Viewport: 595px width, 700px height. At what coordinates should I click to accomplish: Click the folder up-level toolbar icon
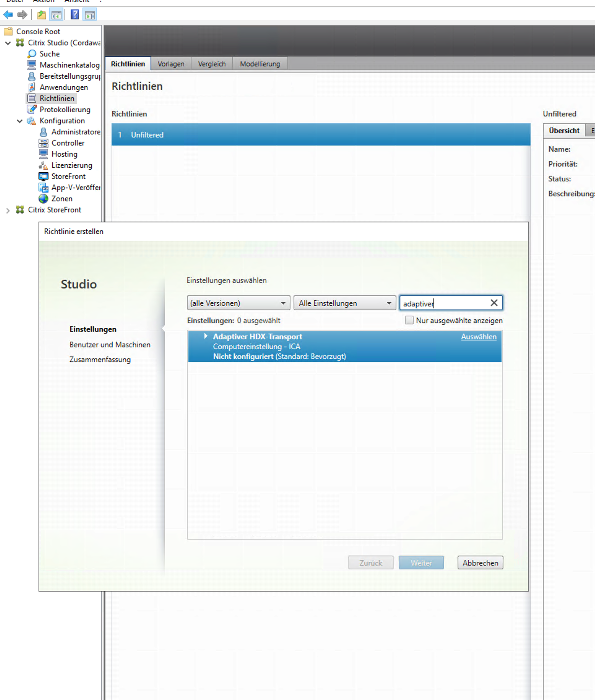click(x=41, y=15)
